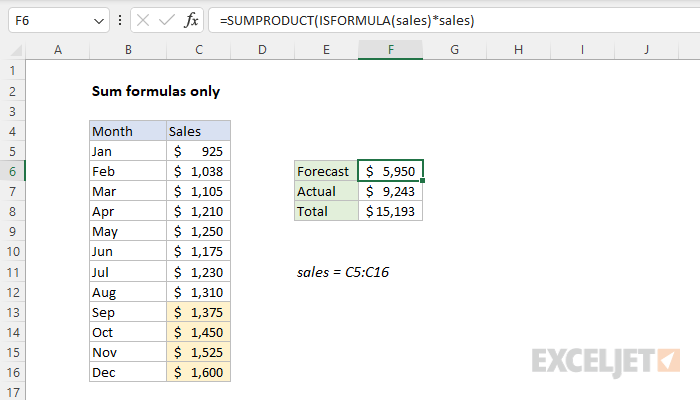Screen dimensions: 700x400
Task: Select the Nov month cell
Action: tap(128, 353)
